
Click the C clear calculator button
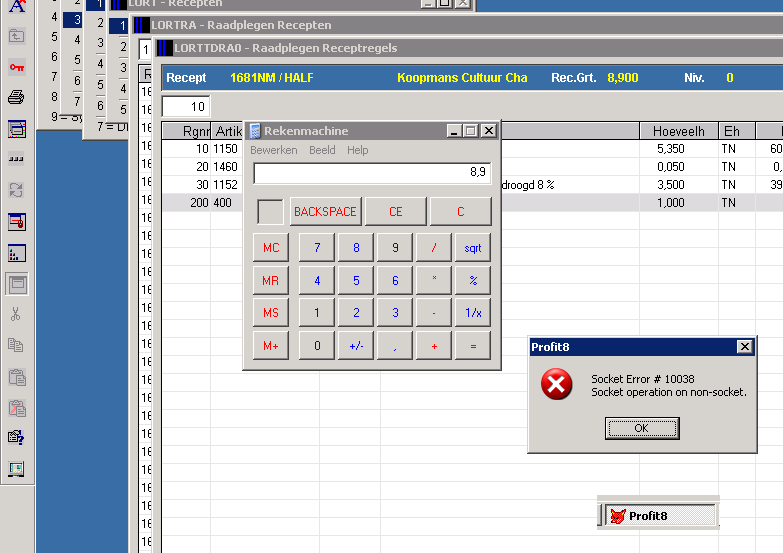[460, 212]
